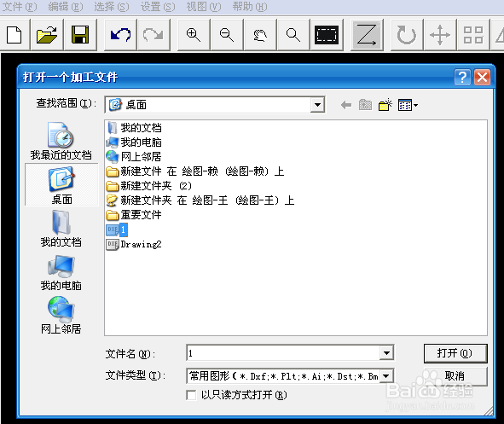
Task: Open 我的电脑 in places bar
Action: (61, 273)
